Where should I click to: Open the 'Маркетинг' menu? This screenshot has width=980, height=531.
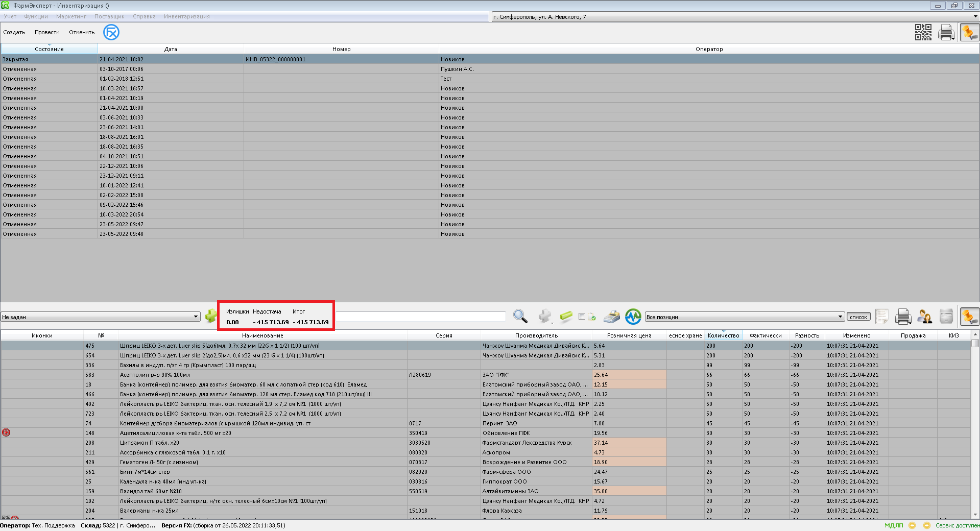[x=71, y=17]
